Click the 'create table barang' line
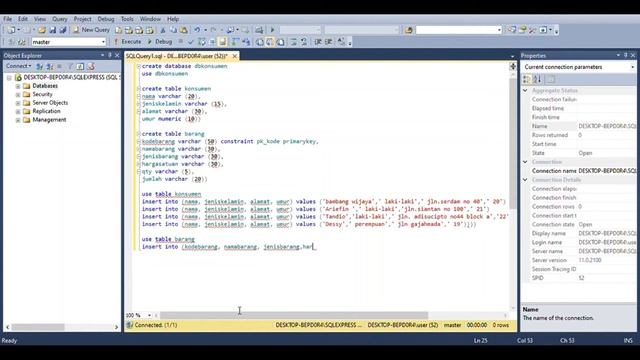 tap(173, 134)
